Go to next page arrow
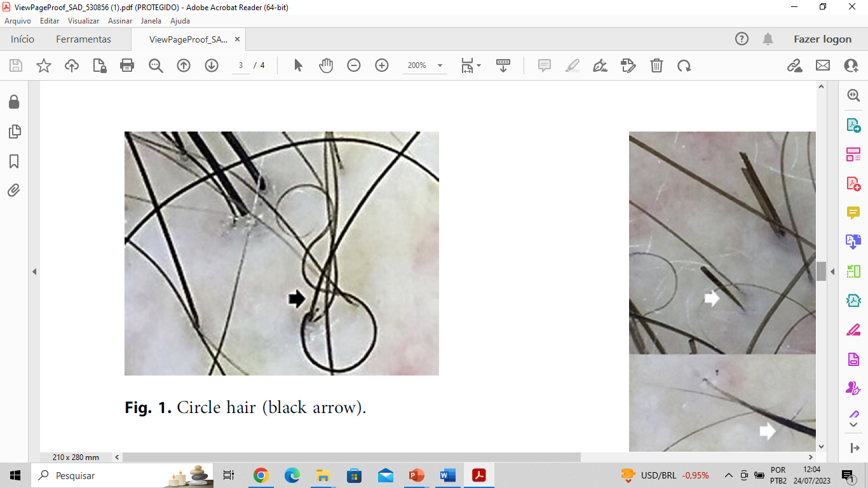Image resolution: width=868 pixels, height=488 pixels. [x=212, y=65]
